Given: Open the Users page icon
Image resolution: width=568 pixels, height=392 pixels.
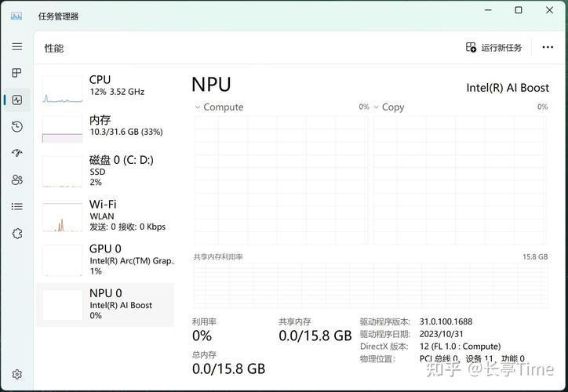Looking at the screenshot, I should point(17,180).
